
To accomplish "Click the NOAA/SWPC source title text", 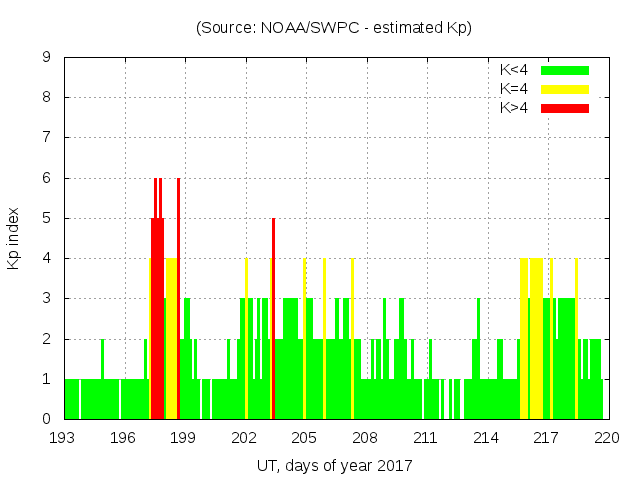I will (x=334, y=28).
